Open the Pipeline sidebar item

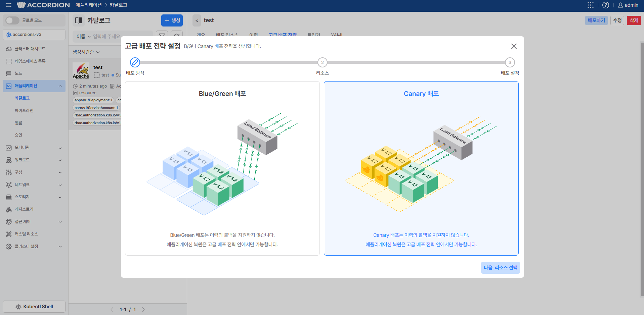coord(24,111)
